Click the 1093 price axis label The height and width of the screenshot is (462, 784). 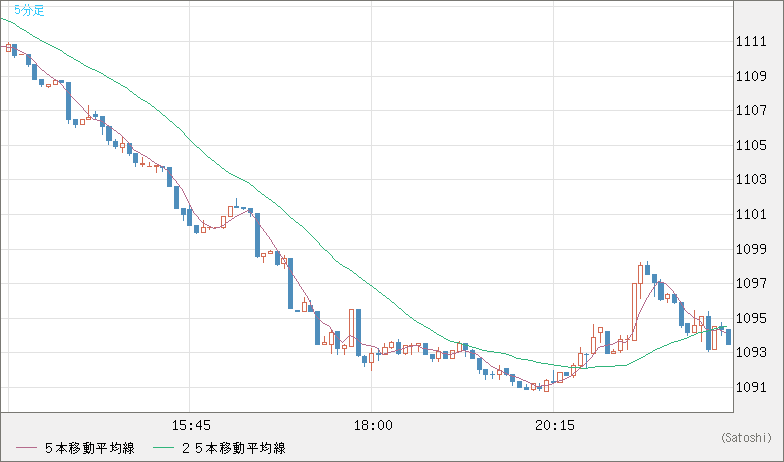tap(751, 352)
